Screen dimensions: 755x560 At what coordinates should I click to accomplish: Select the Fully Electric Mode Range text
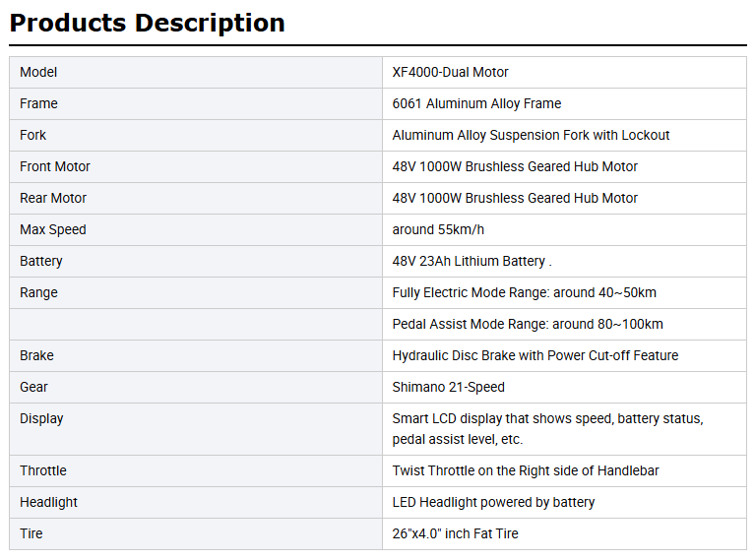[524, 292]
